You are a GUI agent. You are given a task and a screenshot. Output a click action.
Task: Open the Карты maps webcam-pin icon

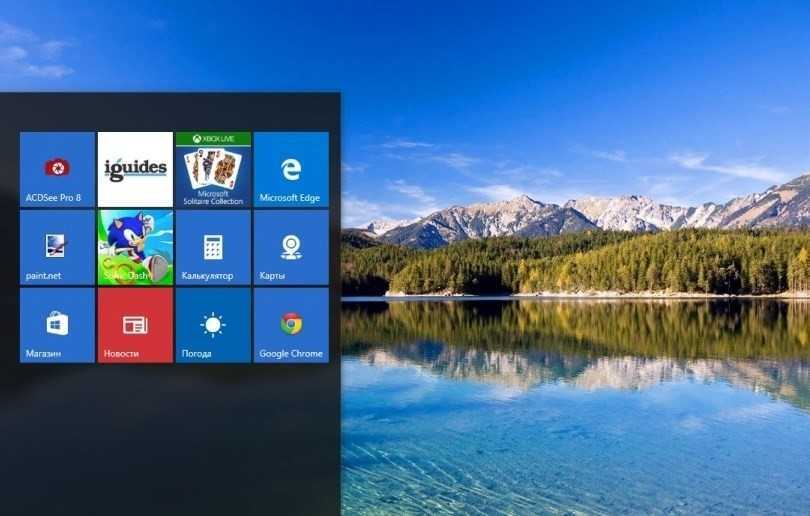(291, 245)
